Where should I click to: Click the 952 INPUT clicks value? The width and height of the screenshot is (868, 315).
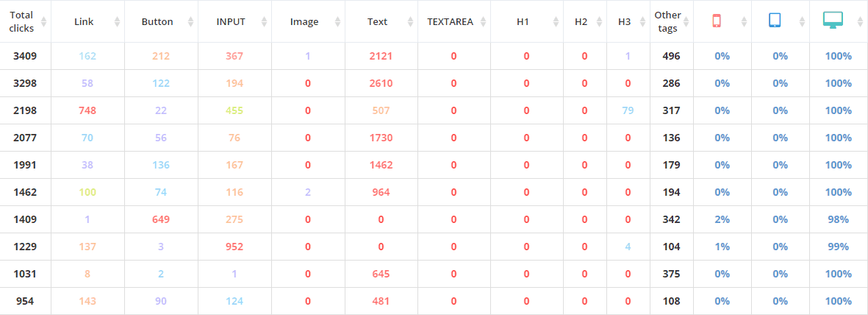[x=234, y=247]
